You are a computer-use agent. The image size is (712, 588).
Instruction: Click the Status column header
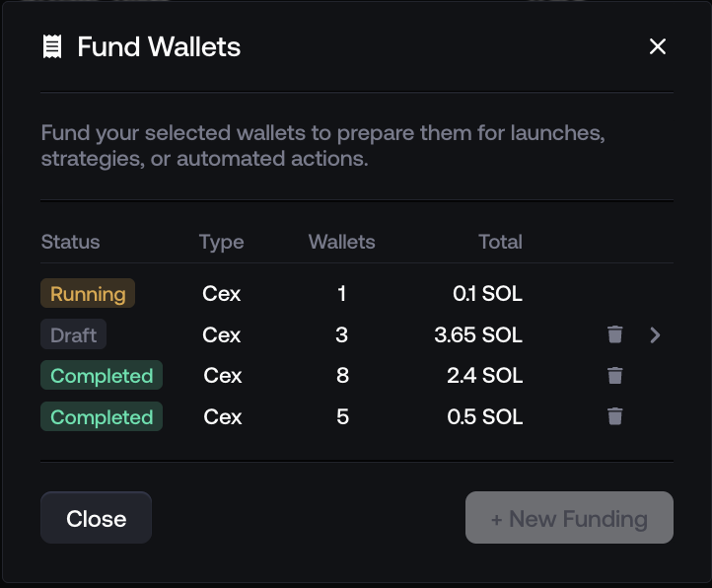tap(70, 242)
